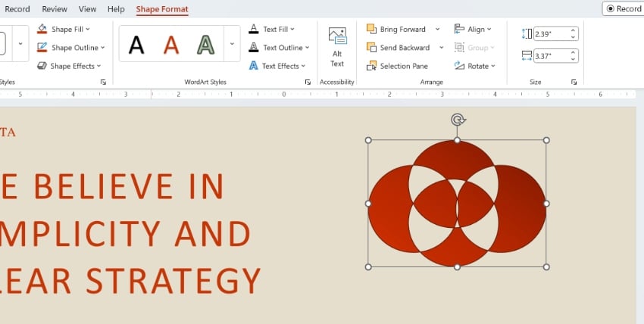The image size is (644, 324).
Task: Click the Shape Outline pen icon
Action: [42, 48]
